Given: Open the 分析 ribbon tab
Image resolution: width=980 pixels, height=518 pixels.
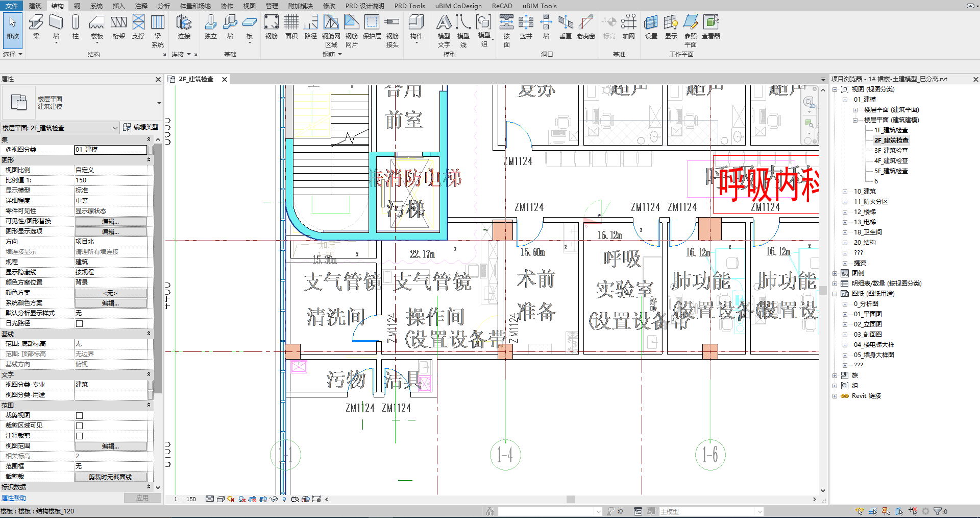Looking at the screenshot, I should pyautogui.click(x=163, y=6).
